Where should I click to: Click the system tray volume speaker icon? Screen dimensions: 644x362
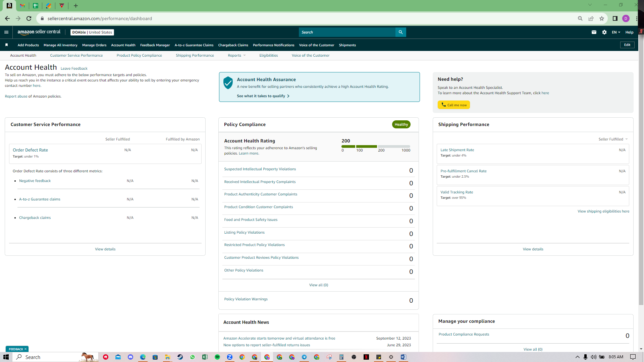594,357
